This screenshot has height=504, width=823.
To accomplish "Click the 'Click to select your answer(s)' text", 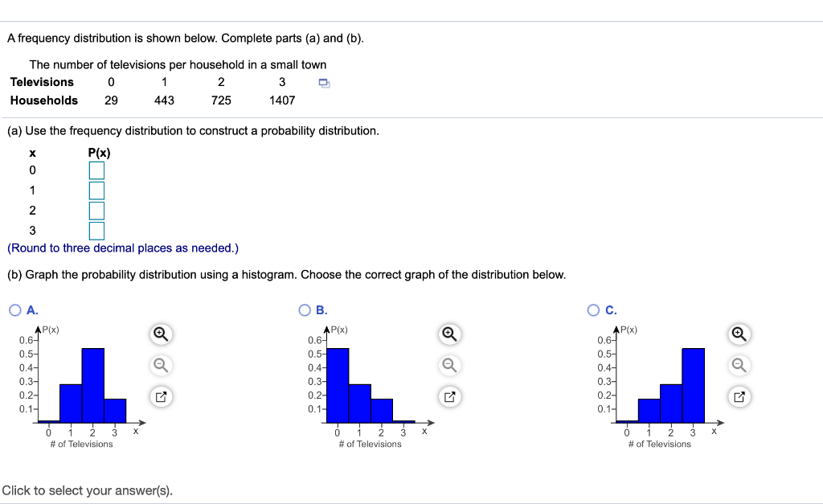I will click(88, 490).
